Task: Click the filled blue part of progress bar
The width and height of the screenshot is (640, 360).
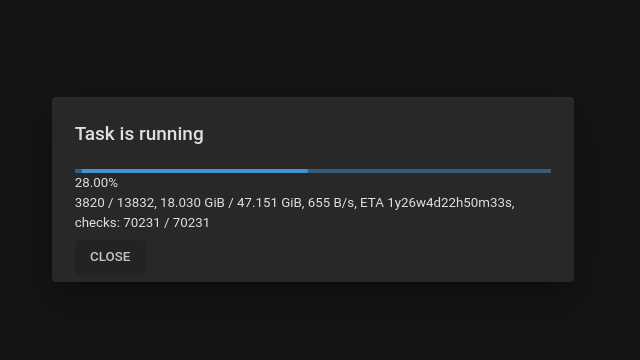Action: tap(194, 171)
